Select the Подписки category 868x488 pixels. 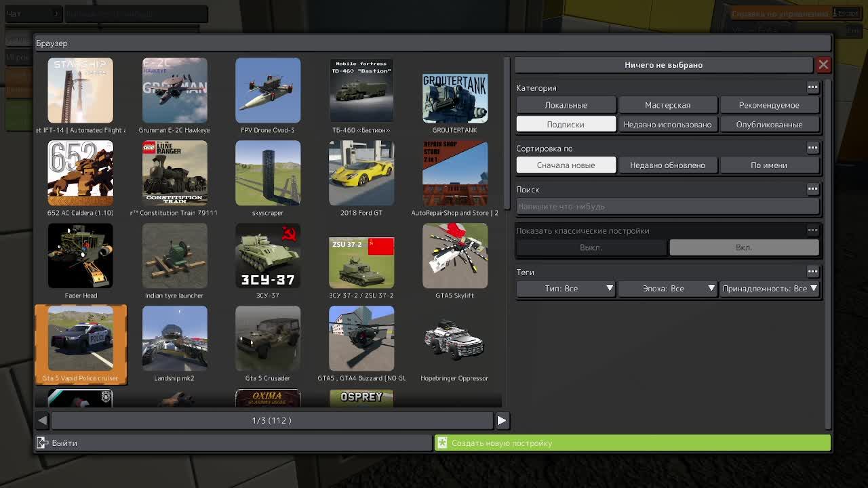click(x=566, y=124)
